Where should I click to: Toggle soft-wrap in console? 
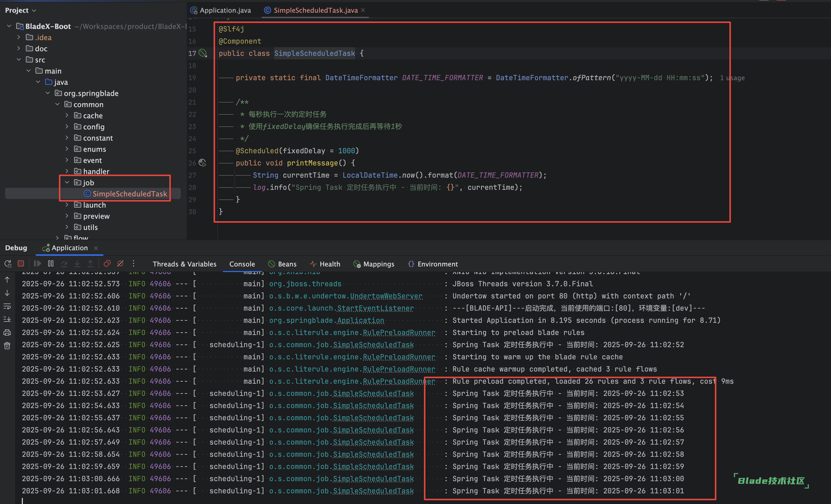(7, 307)
